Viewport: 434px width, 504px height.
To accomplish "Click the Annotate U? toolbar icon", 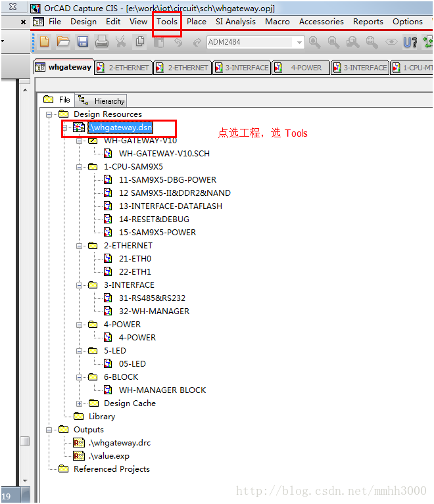I will click(410, 42).
